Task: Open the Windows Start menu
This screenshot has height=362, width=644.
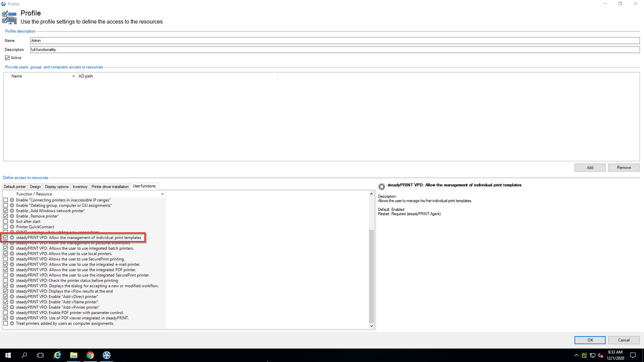Action: tap(8, 355)
